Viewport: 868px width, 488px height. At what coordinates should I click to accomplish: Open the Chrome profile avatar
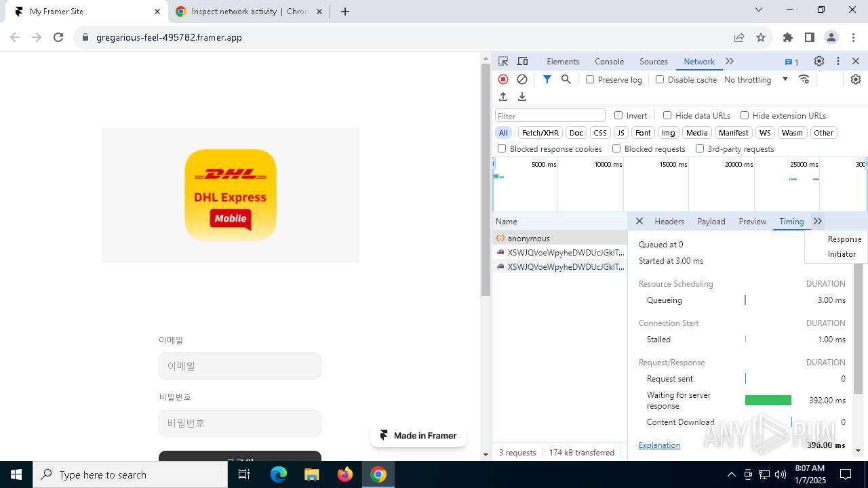pos(831,37)
